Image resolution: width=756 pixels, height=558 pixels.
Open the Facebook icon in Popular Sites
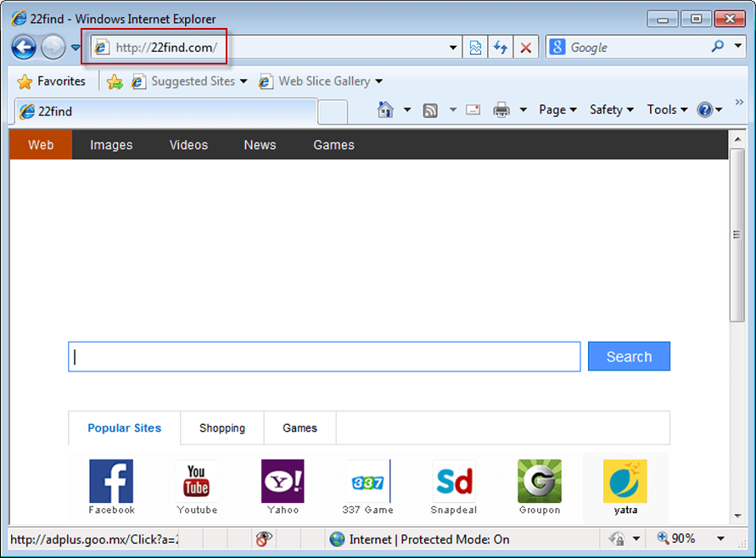pyautogui.click(x=111, y=482)
